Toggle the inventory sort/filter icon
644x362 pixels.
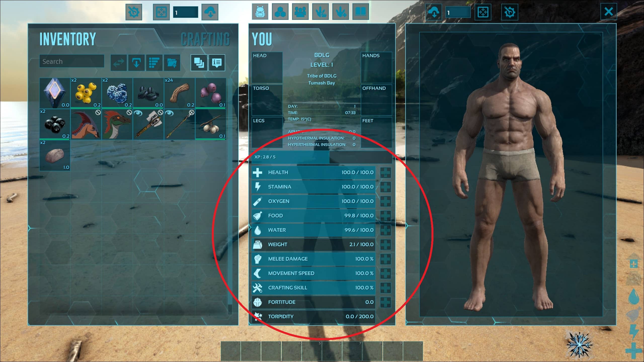[153, 62]
